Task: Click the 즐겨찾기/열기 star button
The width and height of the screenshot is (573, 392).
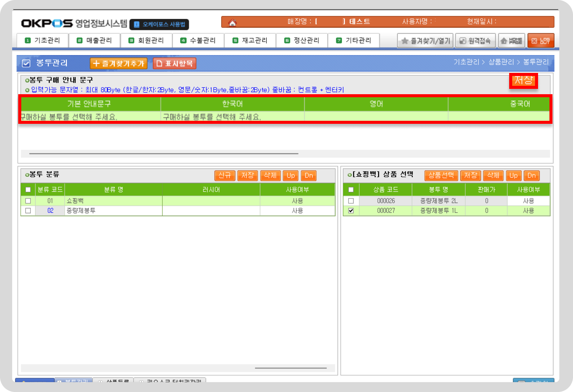Action: (x=425, y=41)
